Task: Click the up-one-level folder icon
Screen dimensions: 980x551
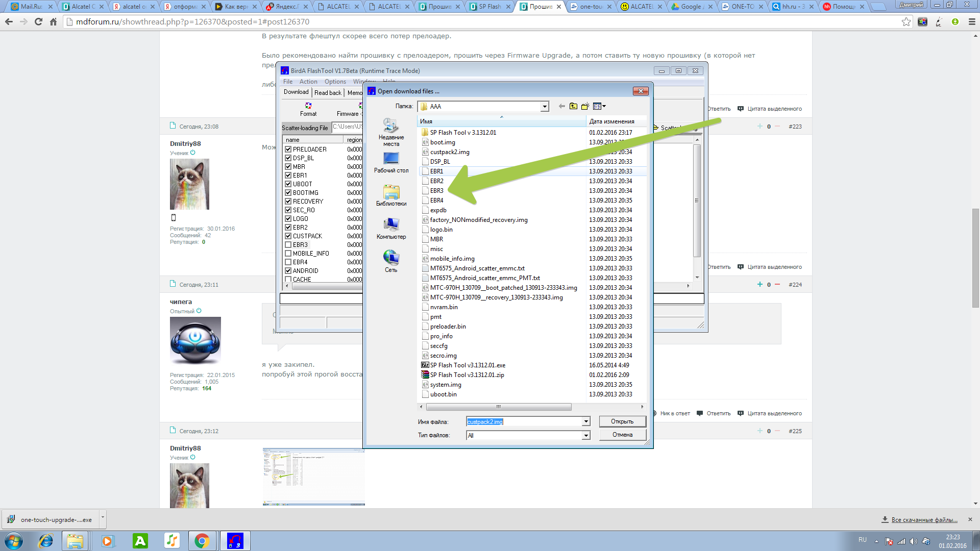Action: click(x=573, y=106)
